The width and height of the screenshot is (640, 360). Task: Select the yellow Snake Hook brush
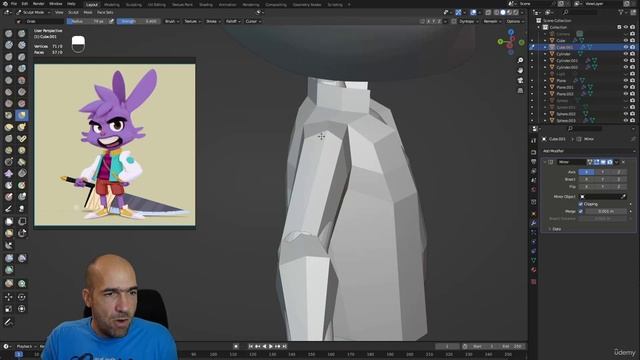point(22,127)
